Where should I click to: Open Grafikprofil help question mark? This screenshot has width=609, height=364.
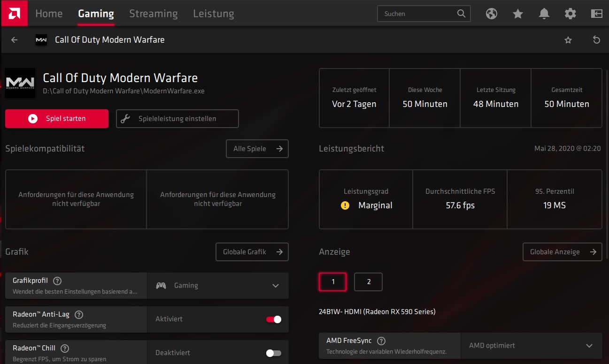(x=57, y=281)
